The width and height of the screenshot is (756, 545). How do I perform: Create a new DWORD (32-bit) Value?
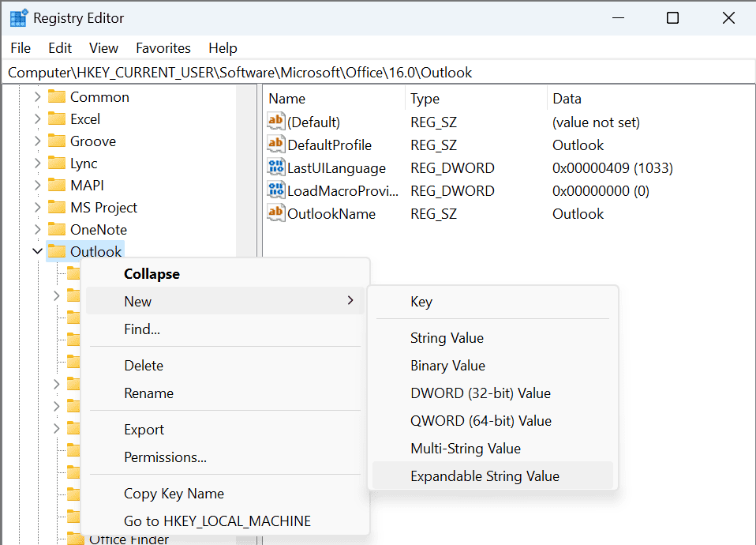492,393
